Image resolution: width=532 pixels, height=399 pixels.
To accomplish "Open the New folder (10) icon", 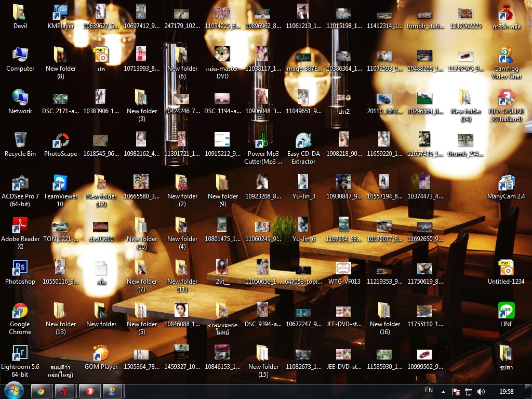I will click(x=141, y=233).
